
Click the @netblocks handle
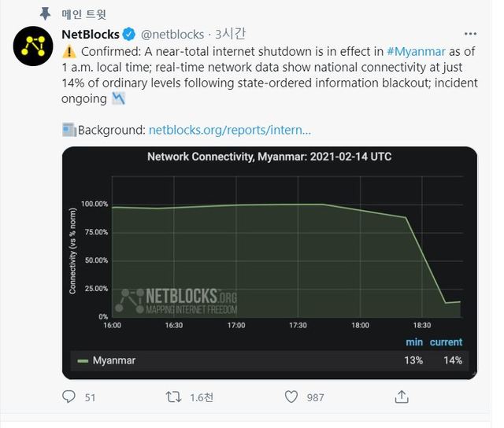[172, 35]
